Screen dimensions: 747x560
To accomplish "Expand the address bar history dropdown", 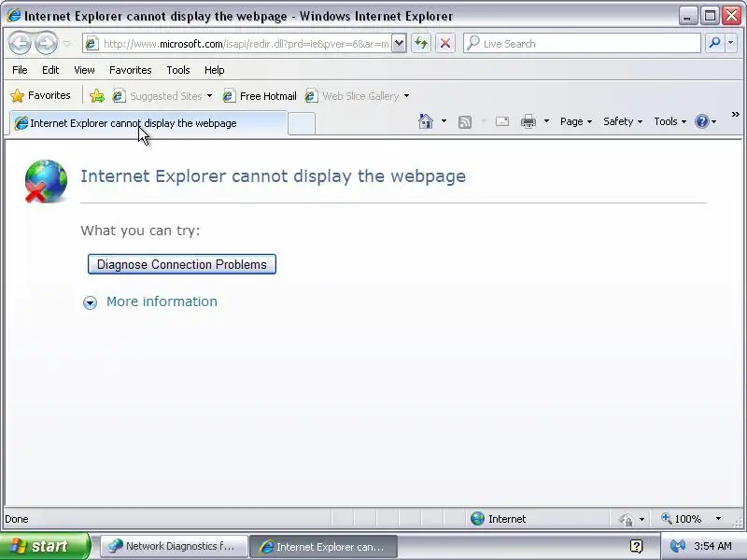I will tap(400, 44).
